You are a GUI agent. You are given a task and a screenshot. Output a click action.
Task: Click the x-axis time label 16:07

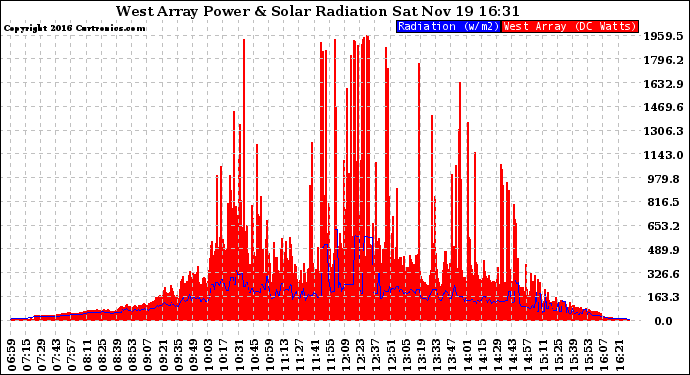pos(604,355)
